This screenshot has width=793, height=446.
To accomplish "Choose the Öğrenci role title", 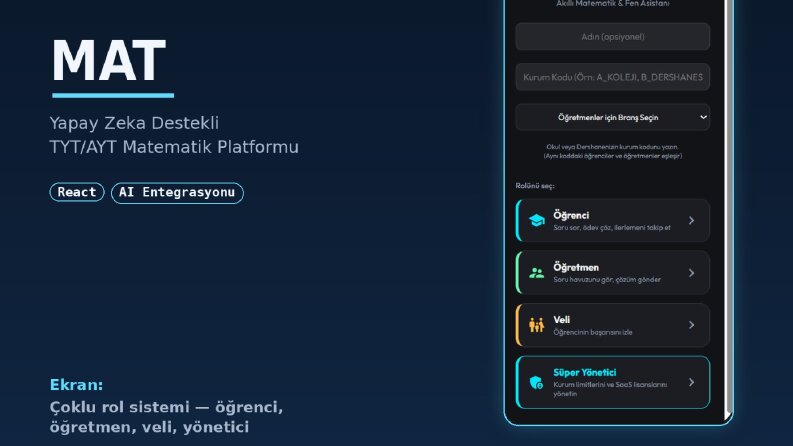I will (571, 215).
